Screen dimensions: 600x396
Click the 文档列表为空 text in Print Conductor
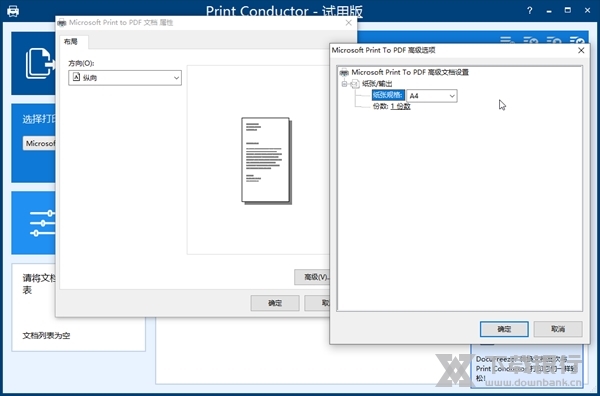[46, 336]
